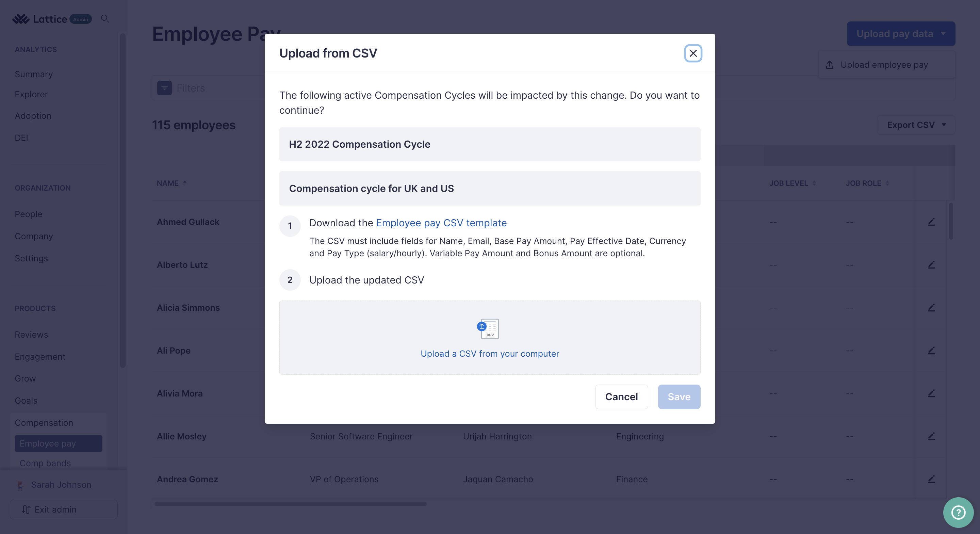
Task: Click the CSV upload file icon
Action: (488, 328)
